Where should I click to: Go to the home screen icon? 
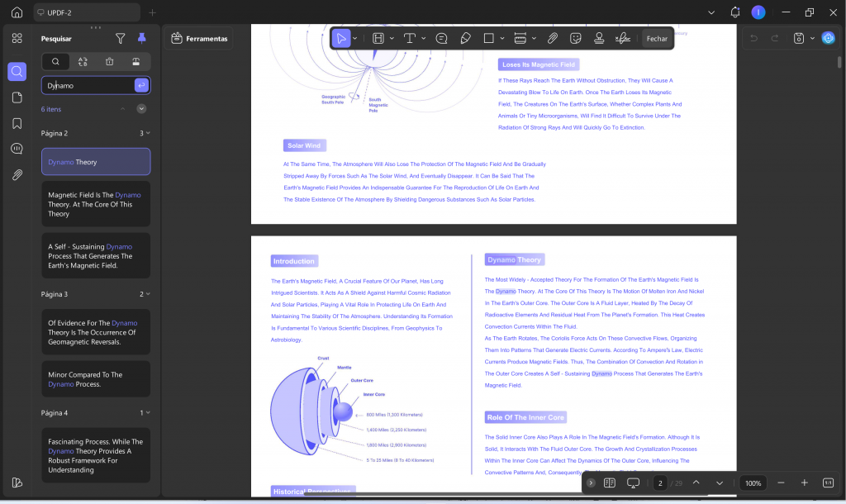[17, 12]
